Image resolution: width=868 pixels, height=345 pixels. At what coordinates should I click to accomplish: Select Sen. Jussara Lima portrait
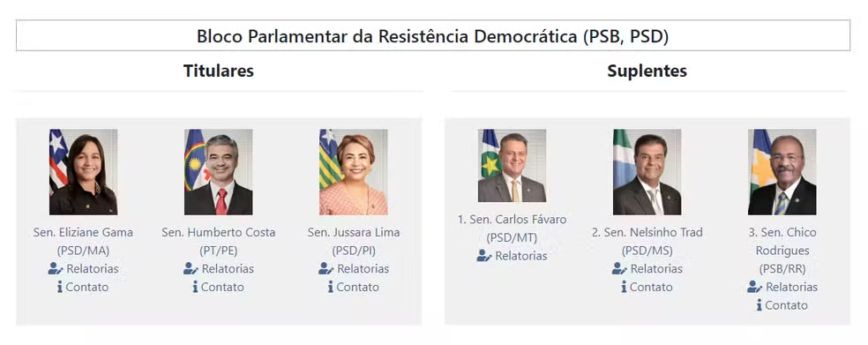tap(353, 172)
